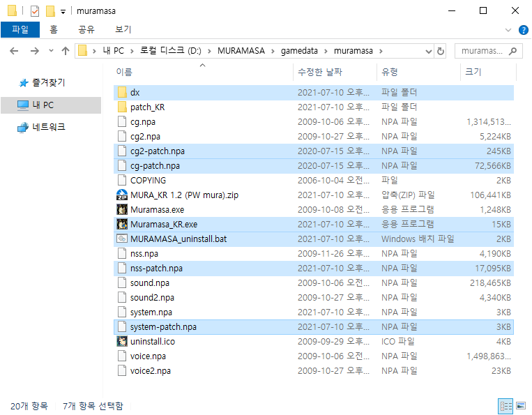Screen dimensions: 532x415
Task: Open Explorer help question mark
Action: tap(523, 30)
